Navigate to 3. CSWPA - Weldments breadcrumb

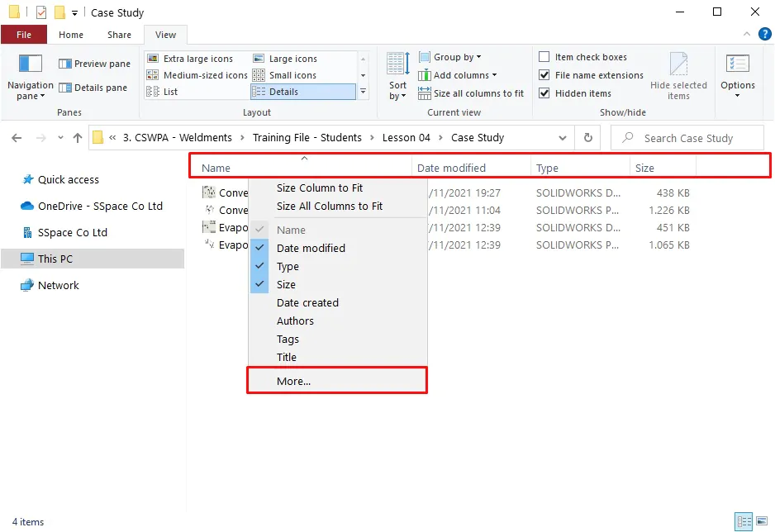pyautogui.click(x=178, y=138)
